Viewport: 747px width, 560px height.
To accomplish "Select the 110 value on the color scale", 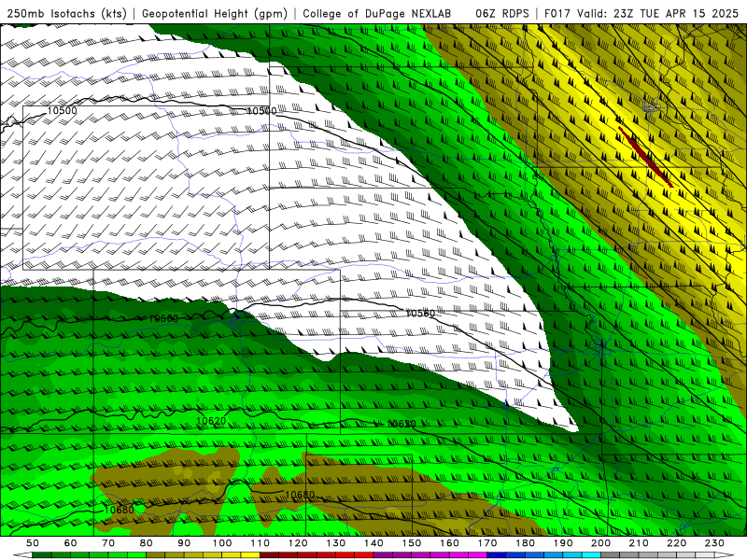I will pos(261,543).
